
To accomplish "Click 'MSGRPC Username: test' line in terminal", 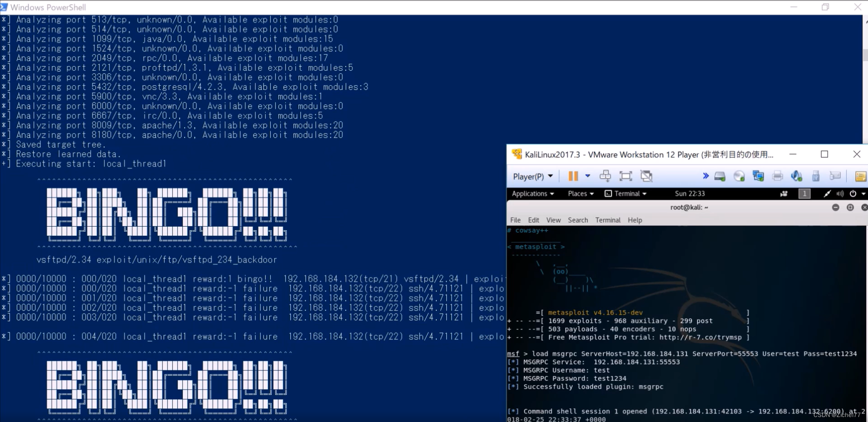I will (558, 370).
